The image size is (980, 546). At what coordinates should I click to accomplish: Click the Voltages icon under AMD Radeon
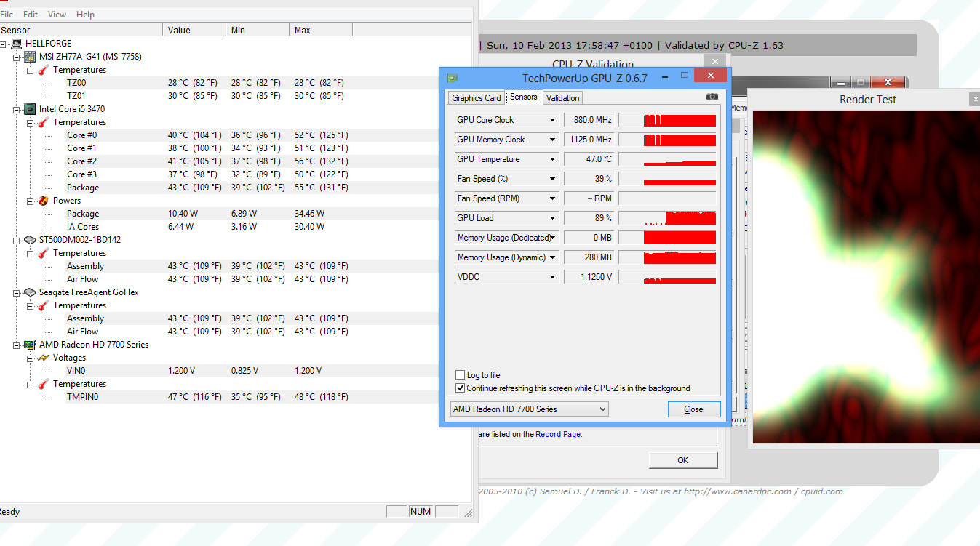(44, 358)
